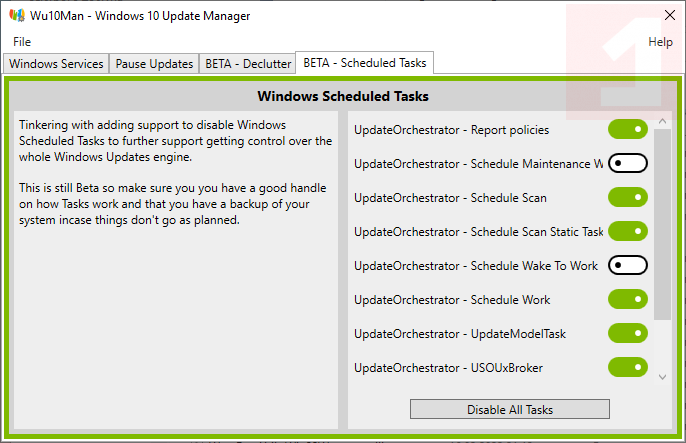Select the BETA - Scheduled Tasks tab

click(364, 63)
